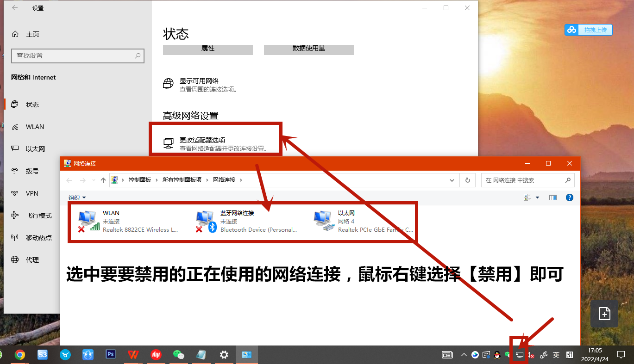Select the 以太网 Ethernet adapter

(x=364, y=221)
